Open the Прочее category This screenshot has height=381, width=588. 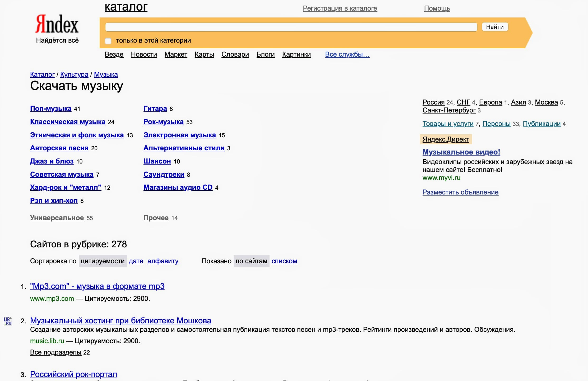[x=156, y=218]
